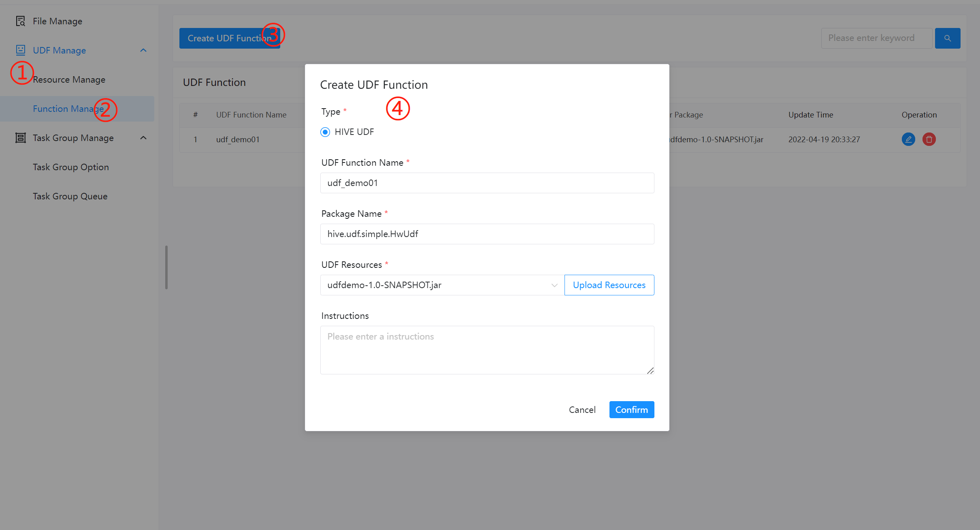Click the blue search magnifier button
Viewport: 980px width, 530px height.
click(947, 38)
